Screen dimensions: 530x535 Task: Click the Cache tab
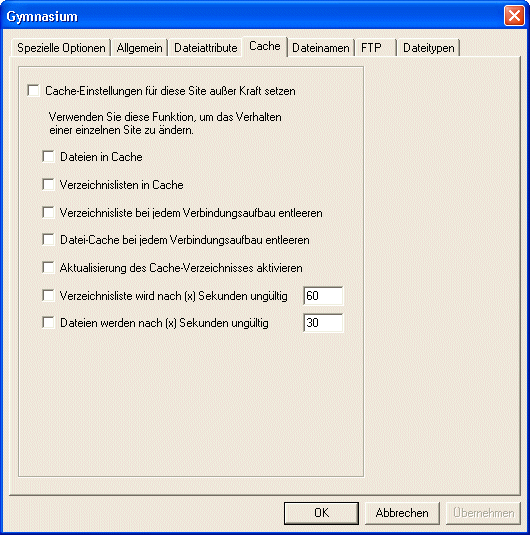point(265,46)
